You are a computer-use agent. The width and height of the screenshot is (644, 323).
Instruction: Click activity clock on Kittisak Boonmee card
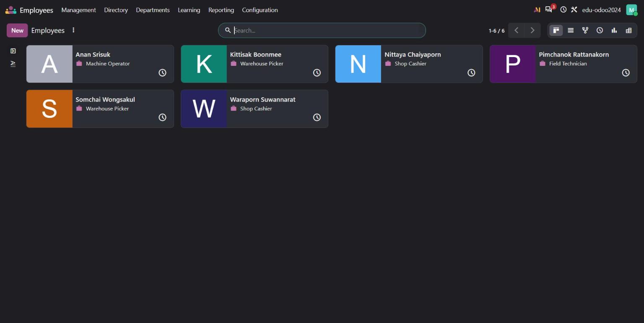click(317, 73)
